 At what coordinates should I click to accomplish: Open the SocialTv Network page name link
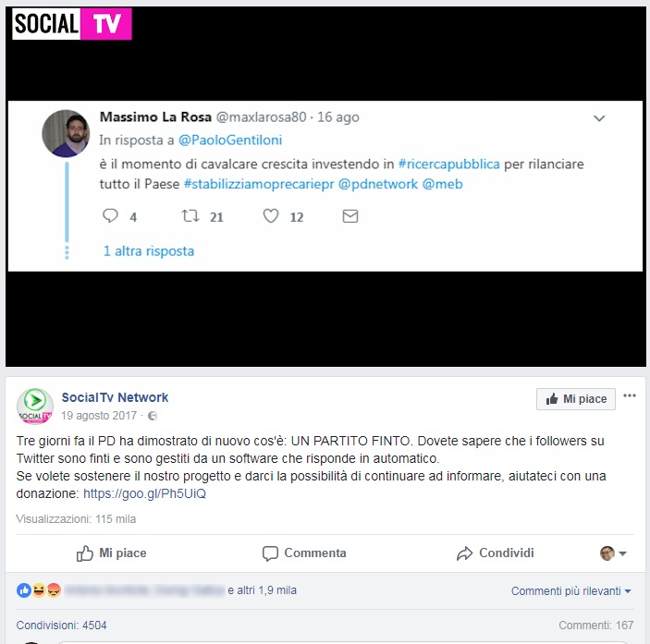click(115, 397)
